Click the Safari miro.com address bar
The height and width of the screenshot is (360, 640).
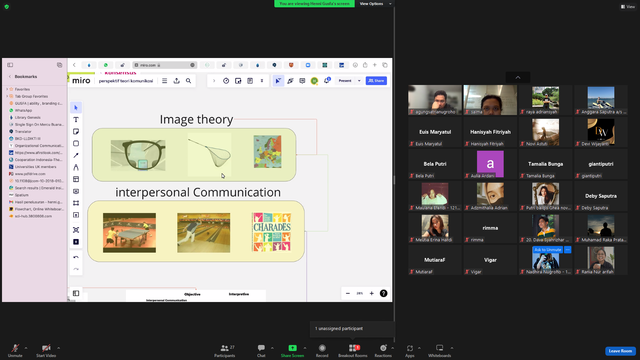(165, 65)
